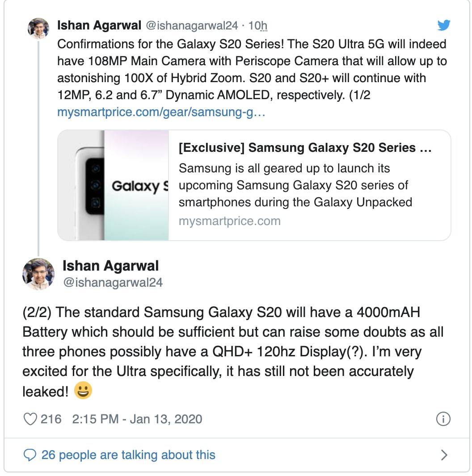Screen dimensions: 472x476
Task: Open the larger profile avatar of second tweet
Action: click(x=38, y=274)
